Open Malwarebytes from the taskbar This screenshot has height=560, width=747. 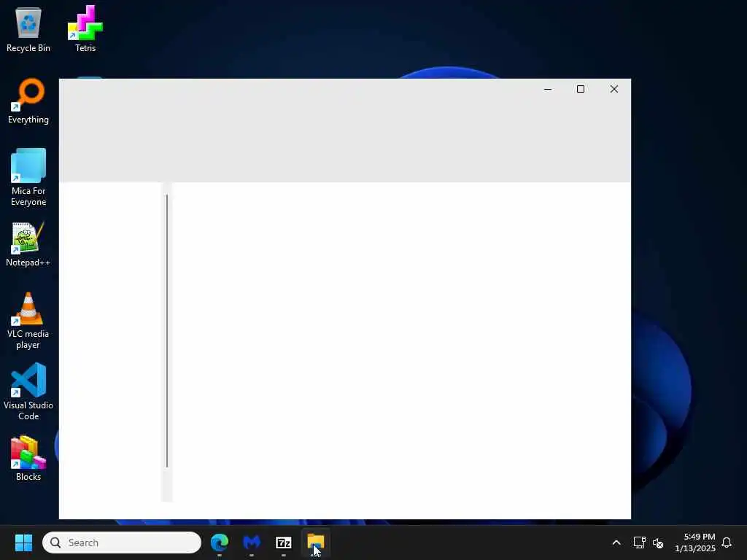pyautogui.click(x=252, y=542)
